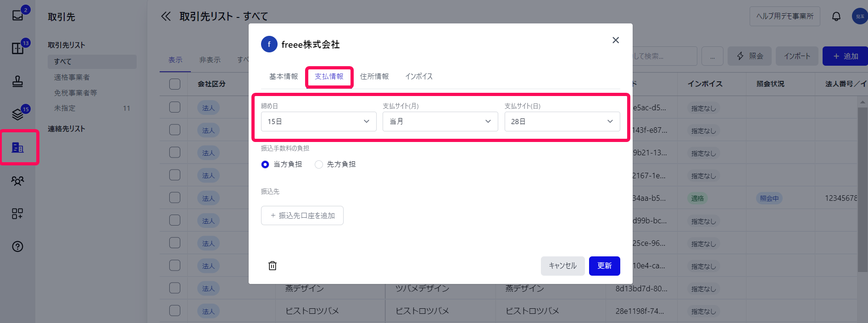Switch to the 基本情報 tab
Image resolution: width=868 pixels, height=323 pixels.
(x=284, y=77)
